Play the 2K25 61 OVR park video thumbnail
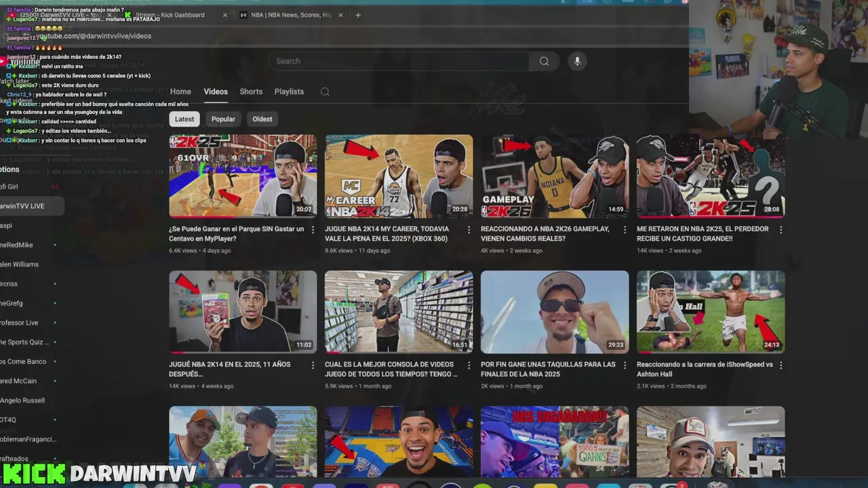The width and height of the screenshot is (868, 488). 243,176
